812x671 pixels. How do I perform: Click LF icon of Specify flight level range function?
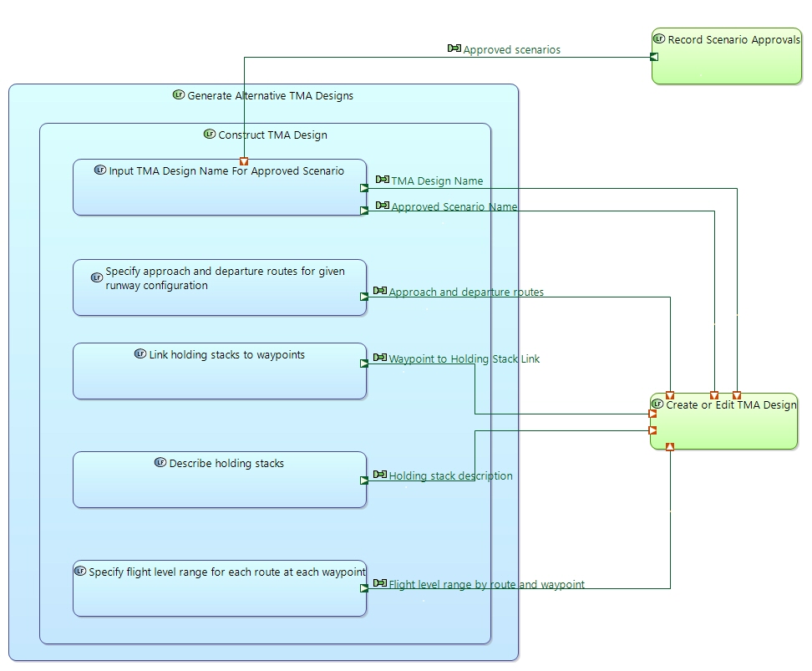[x=80, y=571]
